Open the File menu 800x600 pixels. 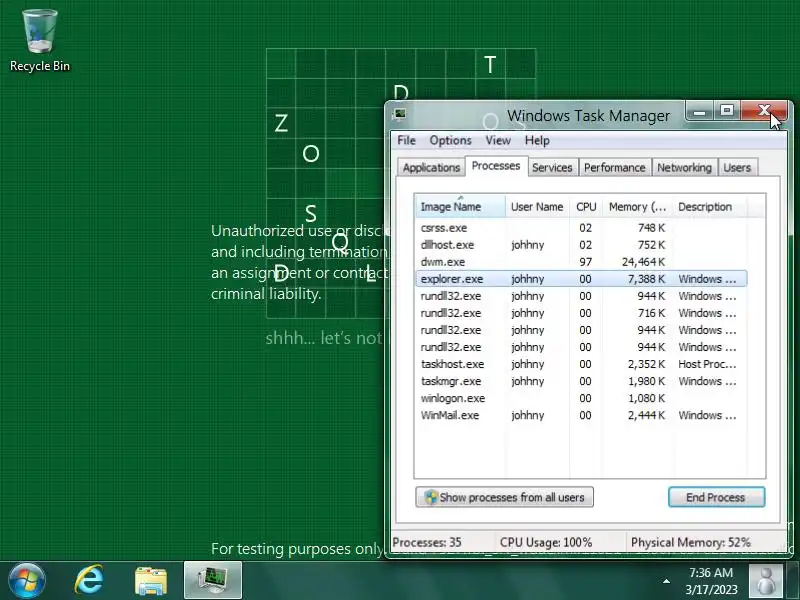click(x=406, y=140)
